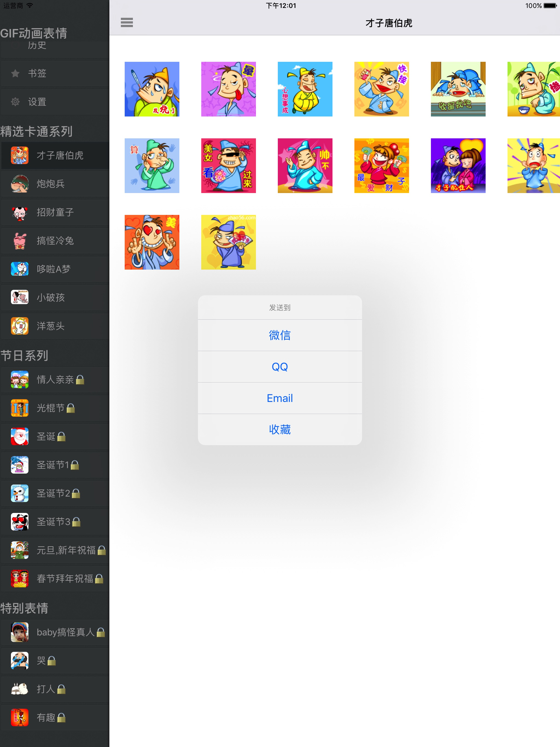
Task: Open the 圣诞 Santa icon
Action: point(20,436)
